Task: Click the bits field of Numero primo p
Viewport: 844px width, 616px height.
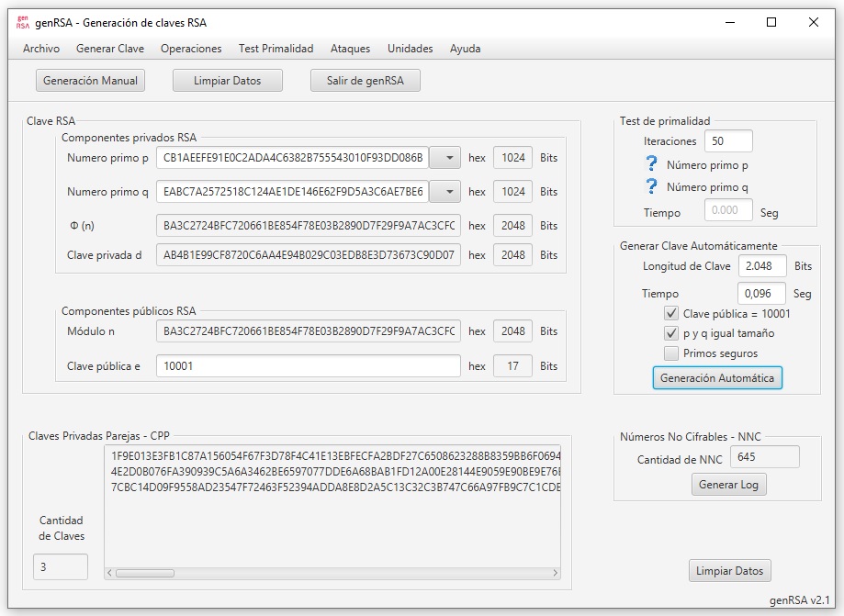Action: click(x=513, y=158)
